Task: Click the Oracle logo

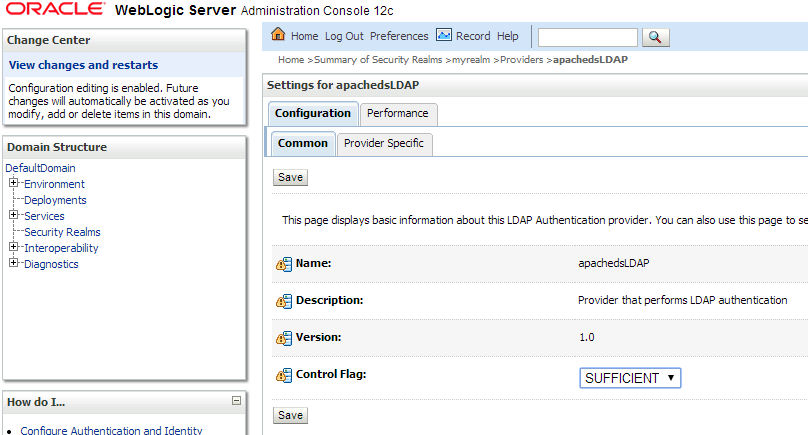Action: 55,9
